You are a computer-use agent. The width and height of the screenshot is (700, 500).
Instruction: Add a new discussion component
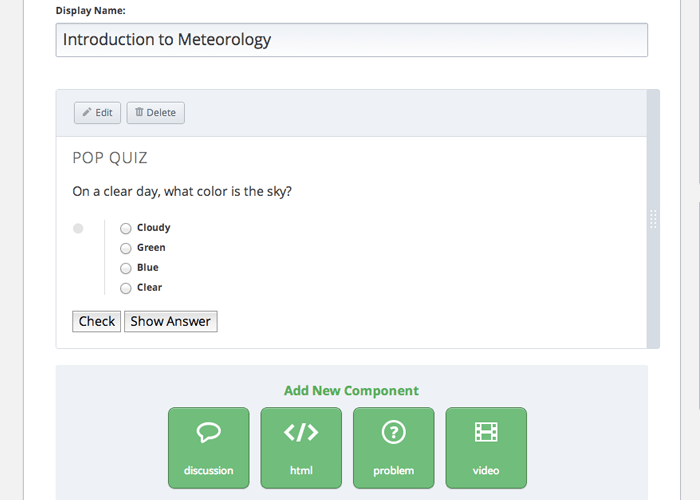[x=208, y=448]
